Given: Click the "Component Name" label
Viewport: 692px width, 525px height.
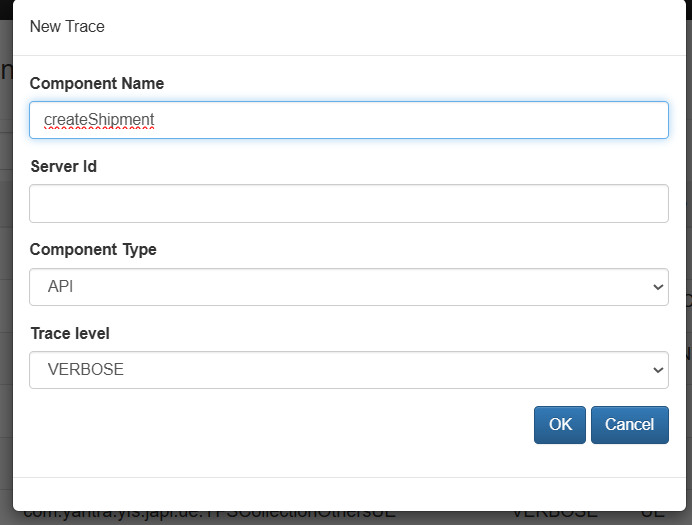Looking at the screenshot, I should click(97, 84).
